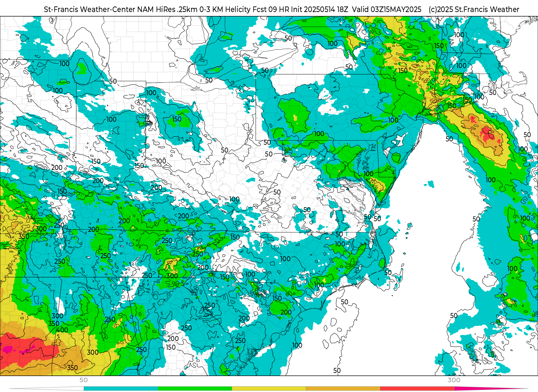Image resolution: width=538 pixels, height=392 pixels.
Task: Click the yellow segment of the color bar
Action: [269, 389]
